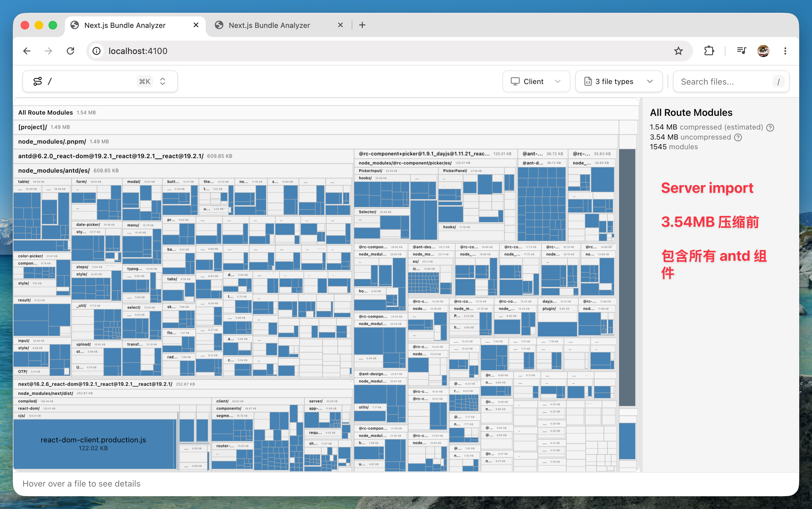Screen dimensions: 812x509
Task: Expand the 3 file types dropdown
Action: (x=619, y=82)
